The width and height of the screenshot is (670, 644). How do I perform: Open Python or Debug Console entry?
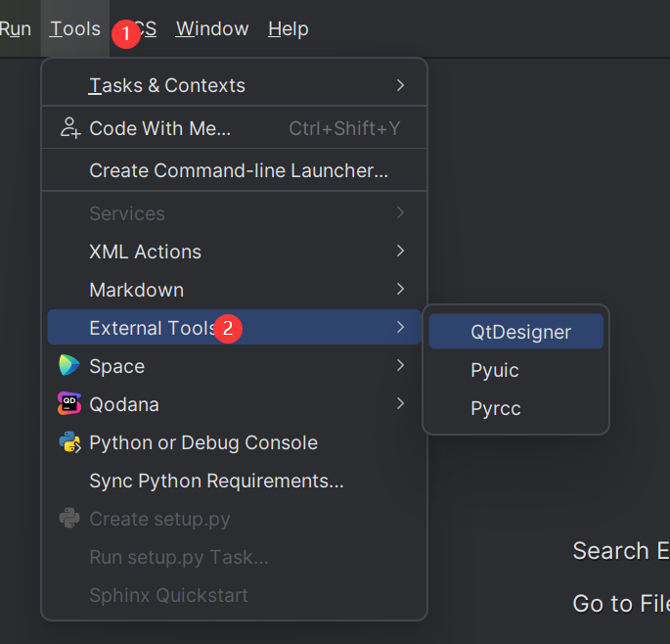[x=203, y=442]
